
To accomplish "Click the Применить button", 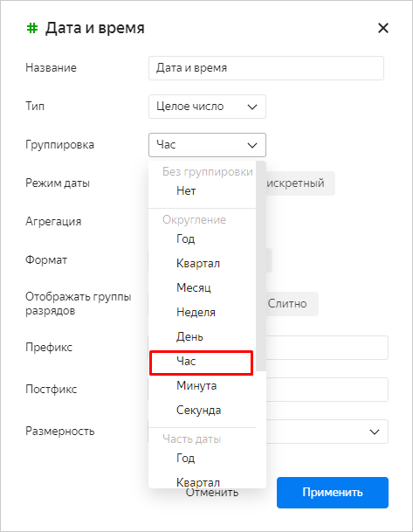I will [x=333, y=493].
